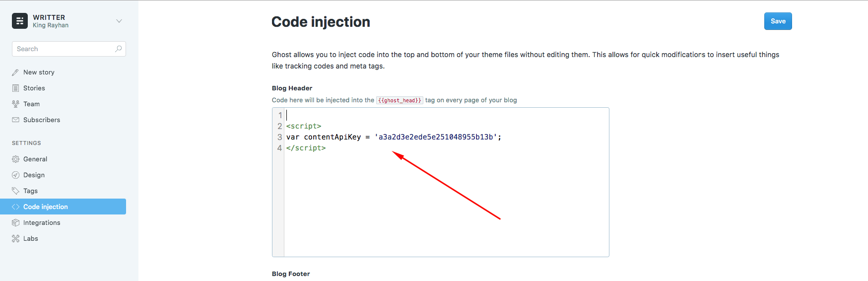
Task: Click the Tags label icon
Action: pos(15,191)
